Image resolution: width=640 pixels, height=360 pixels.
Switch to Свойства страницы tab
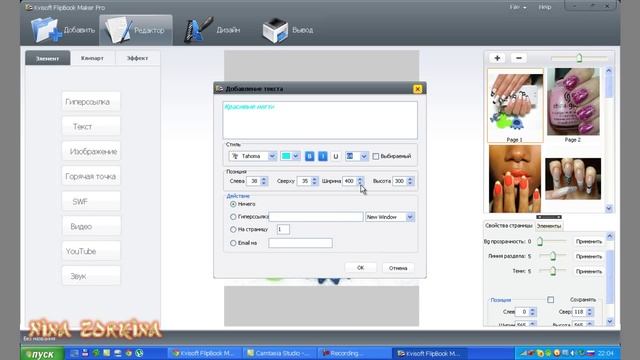click(x=509, y=226)
